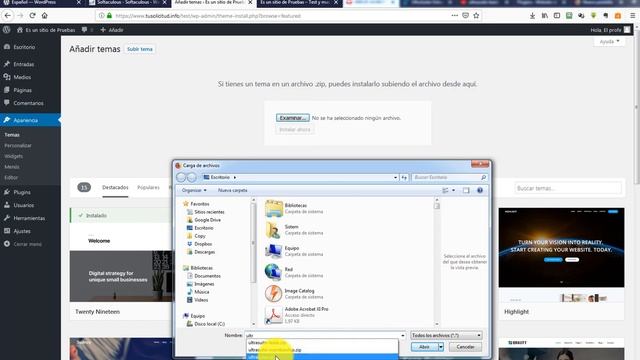Click Nueva carpeta in file dialog
This screenshot has width=640, height=360.
(x=233, y=190)
